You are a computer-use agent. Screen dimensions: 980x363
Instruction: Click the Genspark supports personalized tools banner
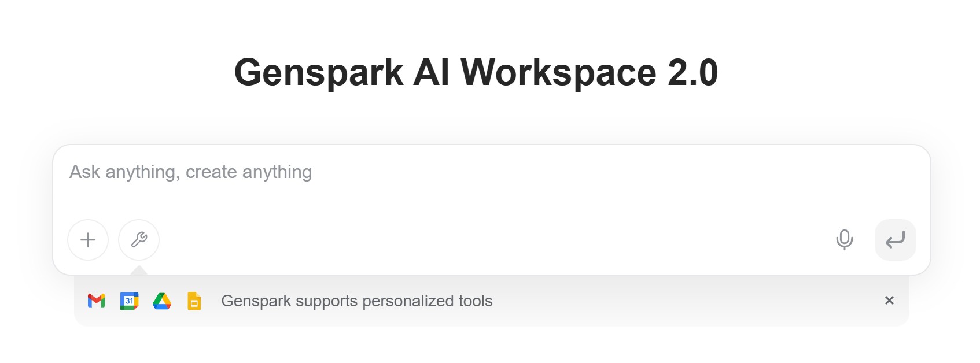356,301
